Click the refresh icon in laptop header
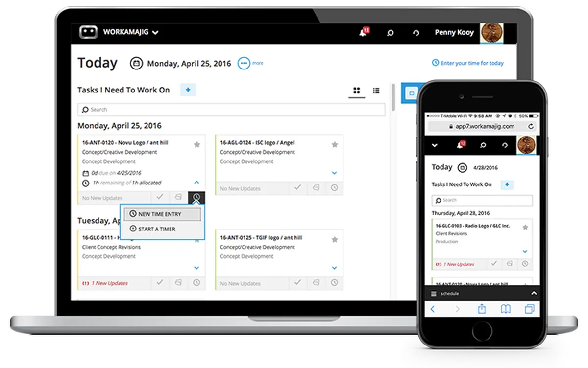The height and width of the screenshot is (368, 588). click(x=416, y=33)
